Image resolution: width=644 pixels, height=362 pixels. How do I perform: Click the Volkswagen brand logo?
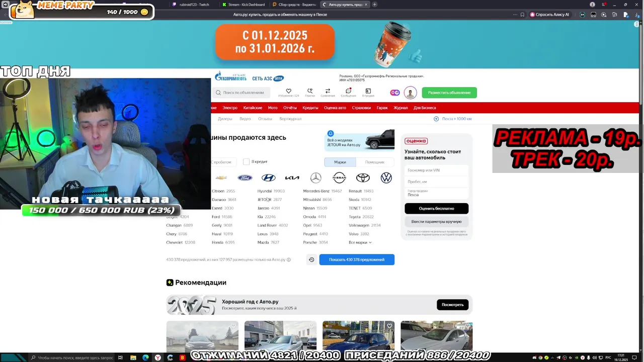click(x=386, y=177)
